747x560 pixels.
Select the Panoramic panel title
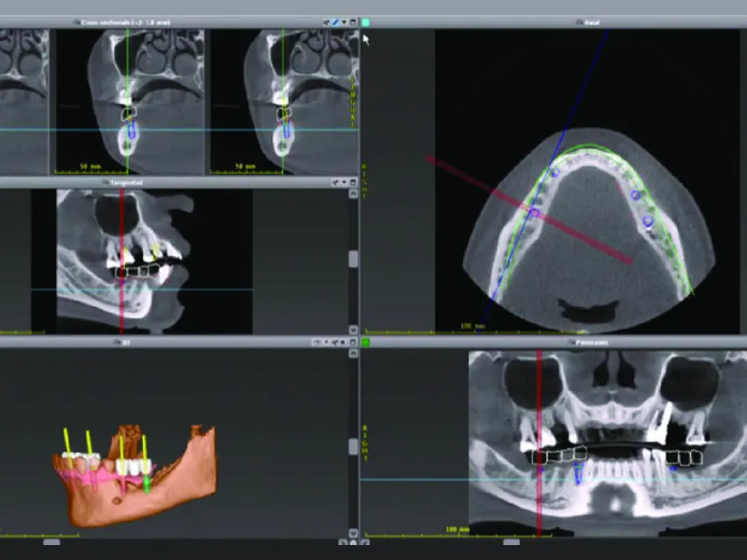pyautogui.click(x=591, y=343)
